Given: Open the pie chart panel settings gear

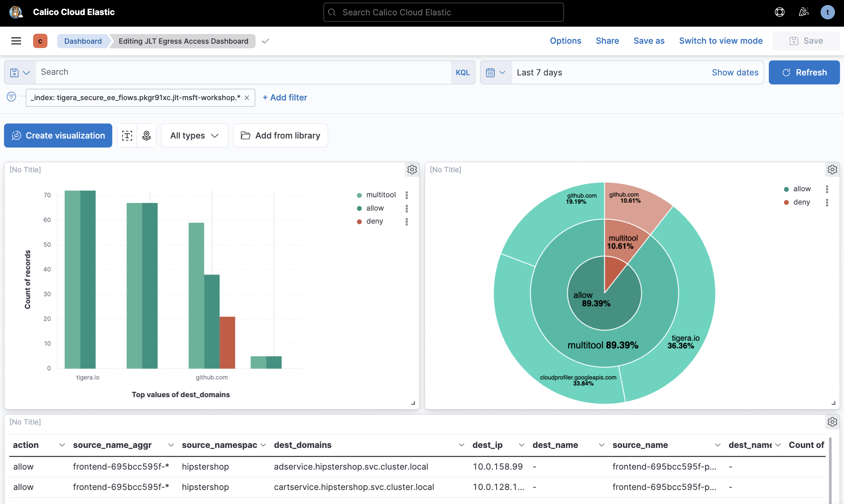Looking at the screenshot, I should [x=832, y=170].
